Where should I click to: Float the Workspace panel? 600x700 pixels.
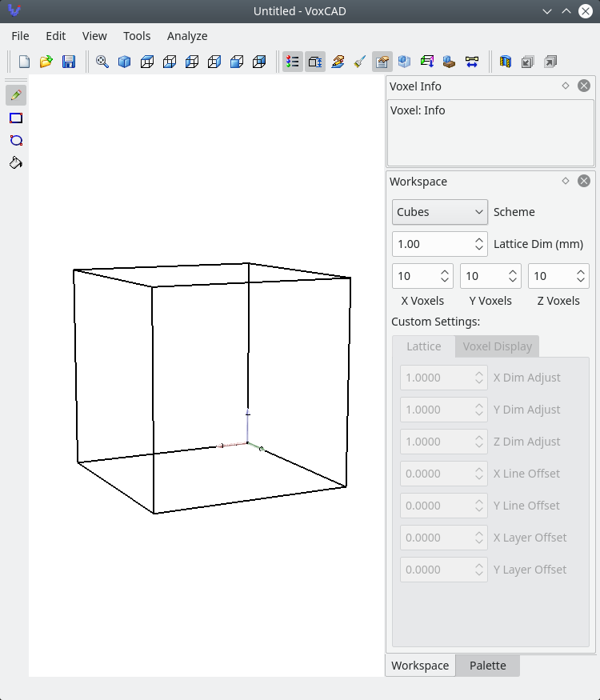click(566, 181)
